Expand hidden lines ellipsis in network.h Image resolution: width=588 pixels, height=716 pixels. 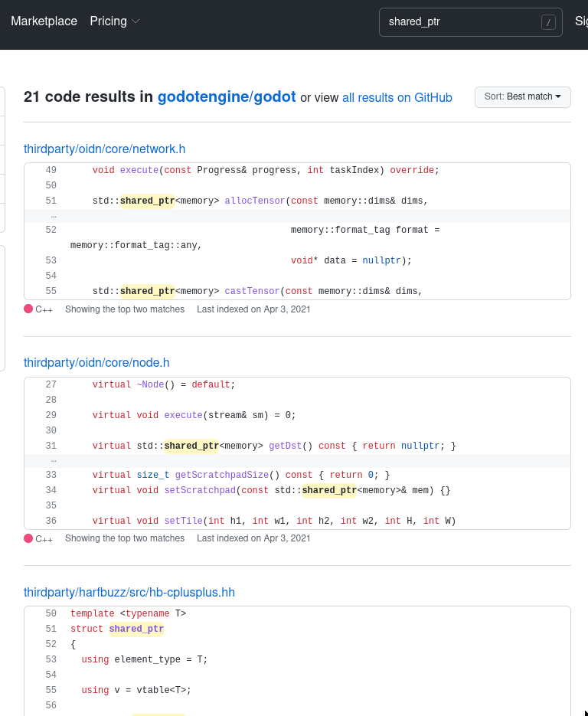54,216
